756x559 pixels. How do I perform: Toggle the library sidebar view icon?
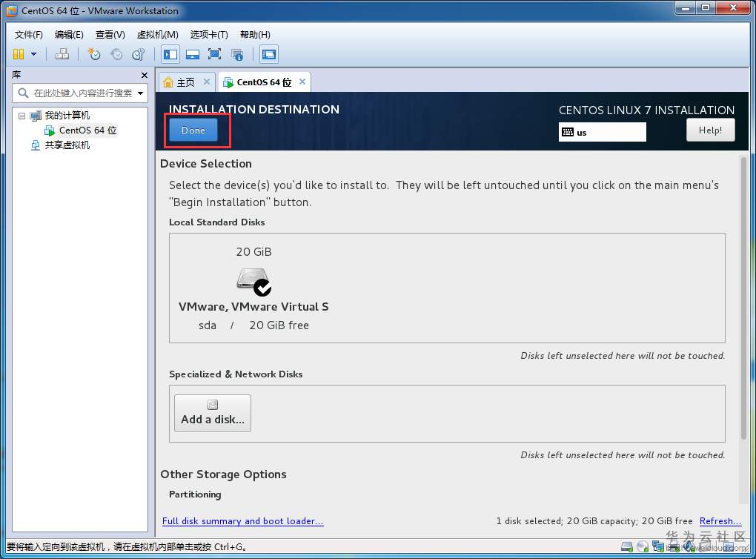pos(170,54)
